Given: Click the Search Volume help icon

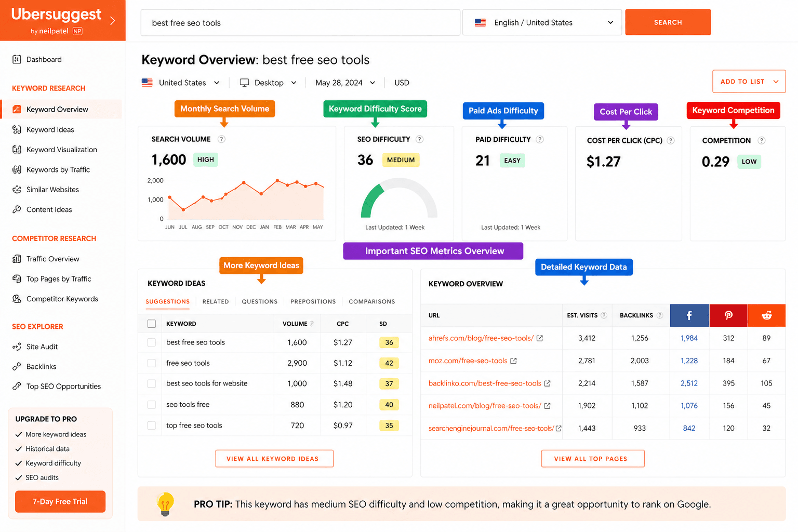Looking at the screenshot, I should [221, 139].
